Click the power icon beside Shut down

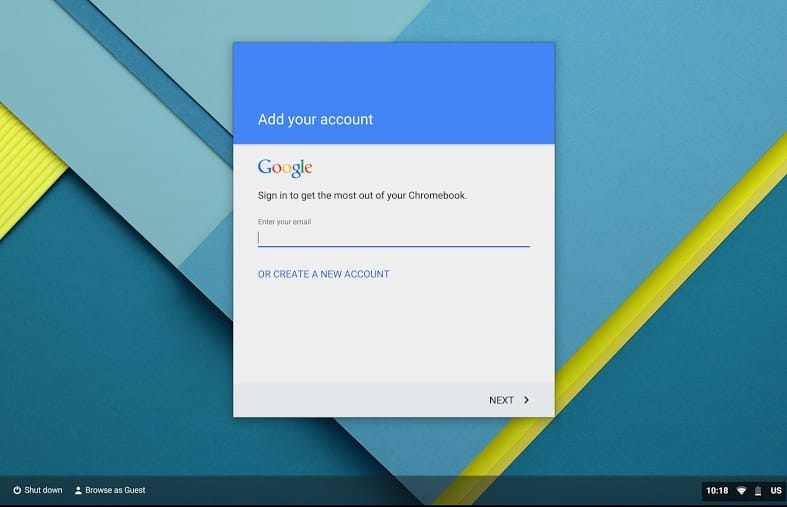pyautogui.click(x=17, y=490)
